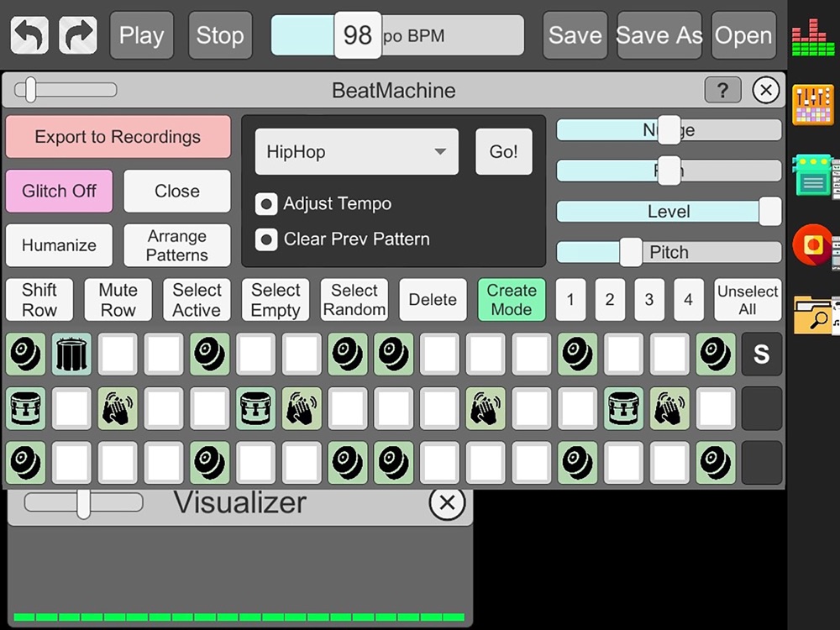The image size is (840, 630).
Task: Open the equalizer bars icon in sidebar
Action: click(812, 38)
